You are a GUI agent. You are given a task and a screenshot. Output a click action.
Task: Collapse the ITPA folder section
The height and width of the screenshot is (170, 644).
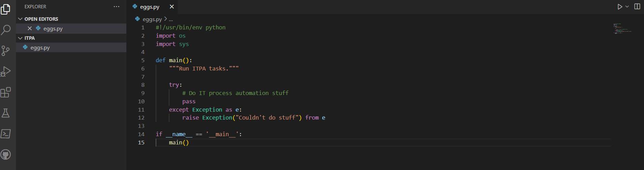[20, 38]
